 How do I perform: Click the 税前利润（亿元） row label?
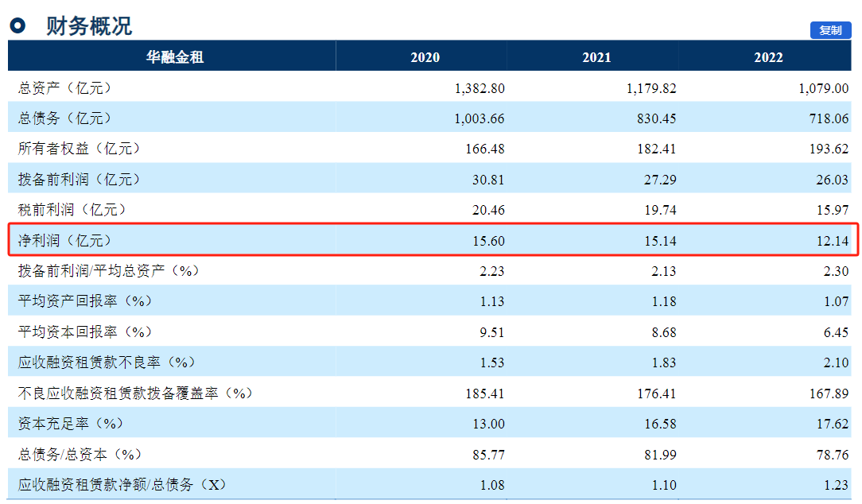(72, 209)
